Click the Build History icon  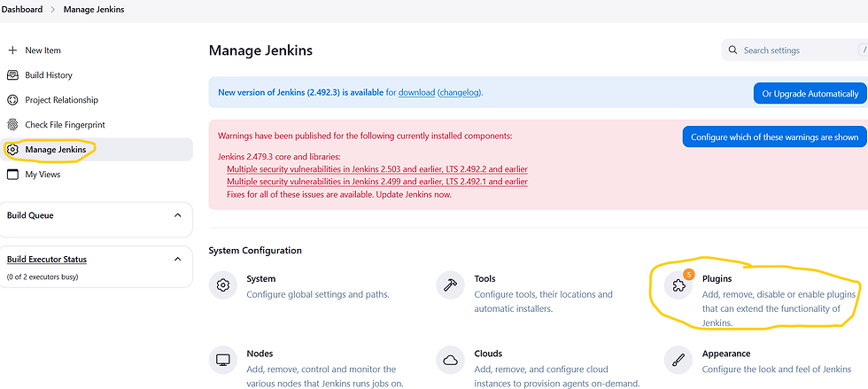pyautogui.click(x=12, y=74)
